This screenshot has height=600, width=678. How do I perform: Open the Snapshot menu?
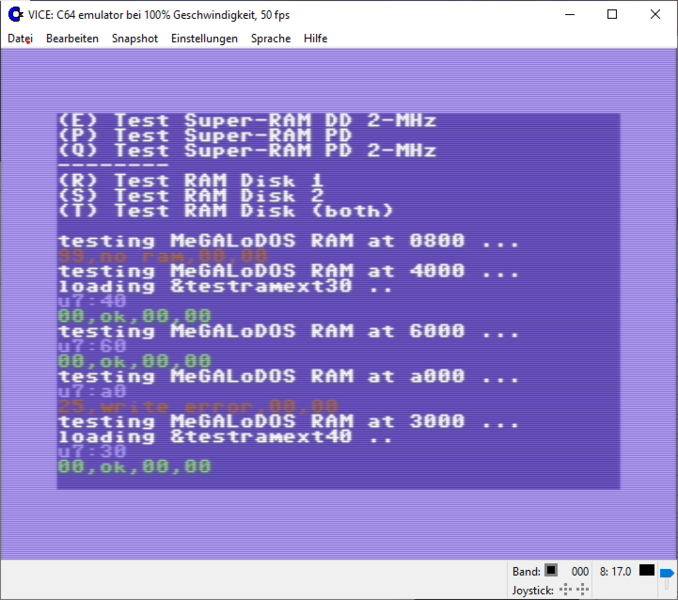(134, 38)
